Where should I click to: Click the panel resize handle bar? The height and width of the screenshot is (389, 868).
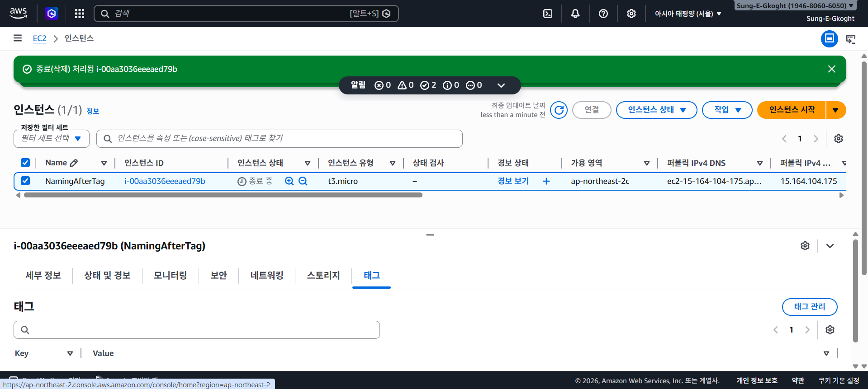430,235
